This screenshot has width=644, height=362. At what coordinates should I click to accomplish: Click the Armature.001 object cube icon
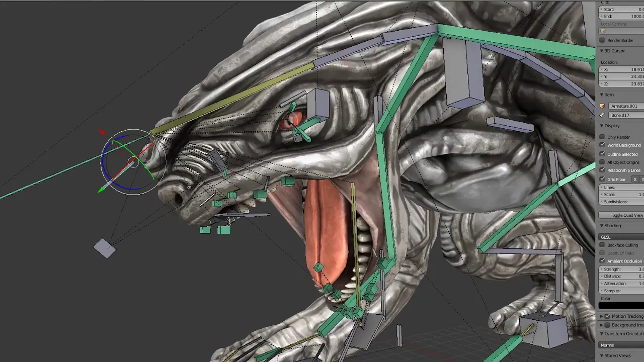602,106
